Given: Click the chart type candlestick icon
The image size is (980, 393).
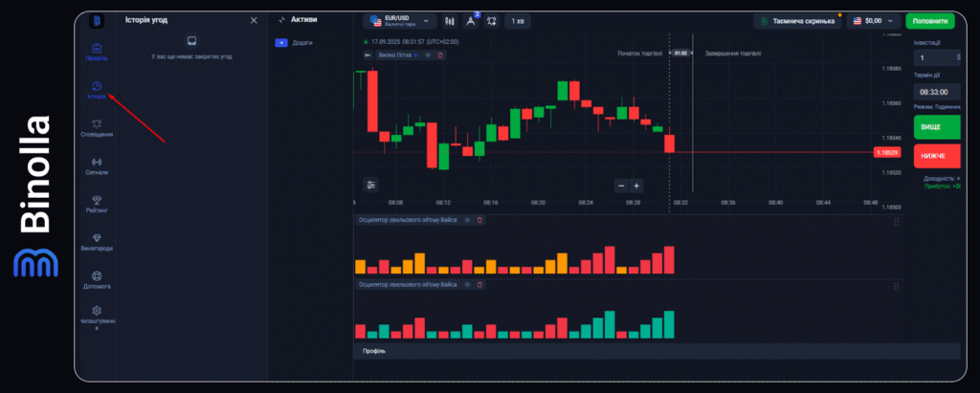Looking at the screenshot, I should 448,20.
